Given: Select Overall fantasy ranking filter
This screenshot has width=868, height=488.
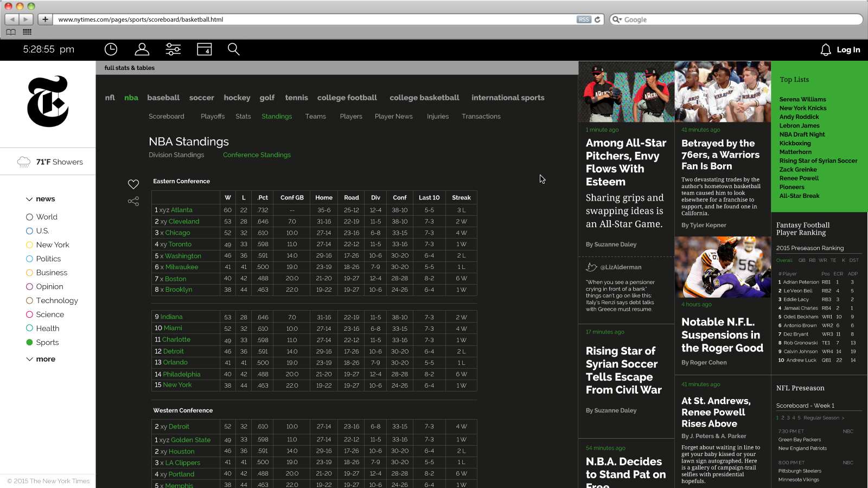Looking at the screenshot, I should tap(784, 260).
